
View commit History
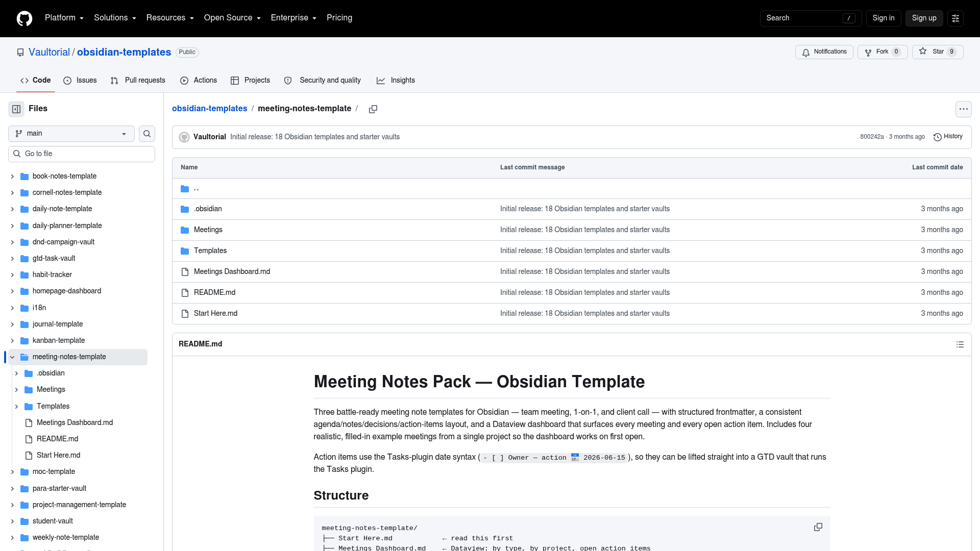[948, 137]
